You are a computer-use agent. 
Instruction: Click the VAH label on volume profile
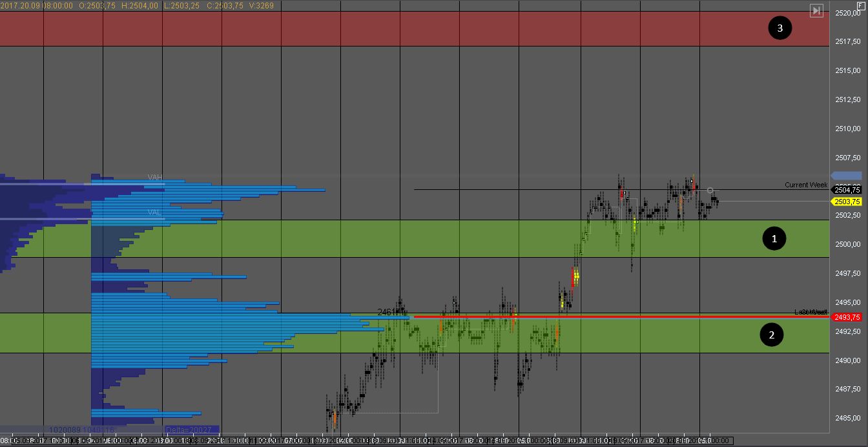[x=154, y=177]
